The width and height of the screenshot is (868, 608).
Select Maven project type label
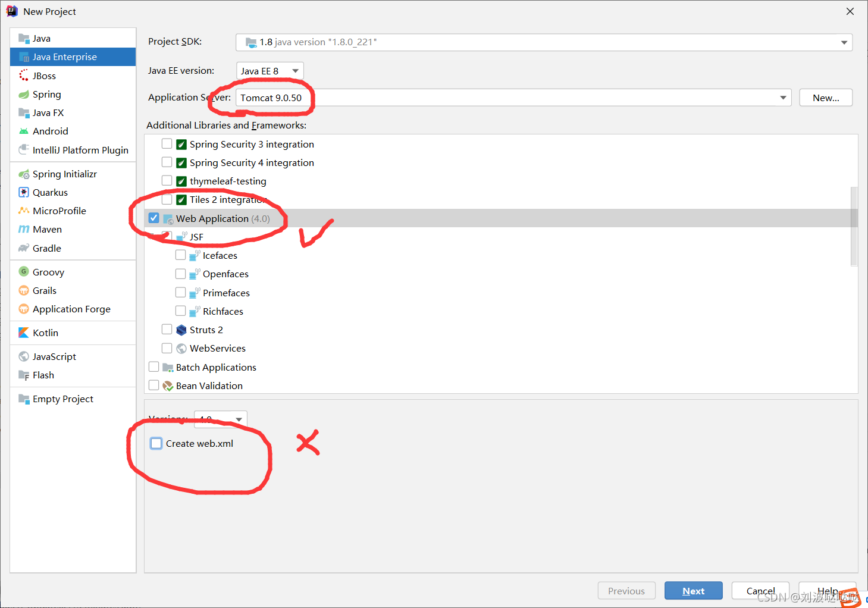[x=48, y=230]
